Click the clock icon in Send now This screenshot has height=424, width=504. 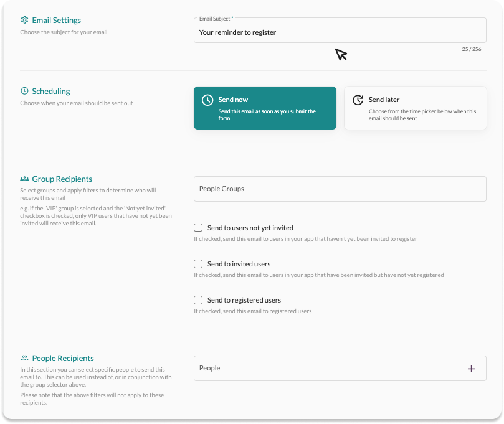[x=207, y=100]
